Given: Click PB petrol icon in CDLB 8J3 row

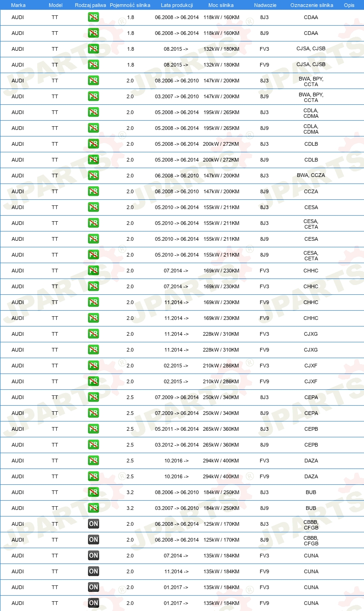Looking at the screenshot, I should pyautogui.click(x=93, y=144).
